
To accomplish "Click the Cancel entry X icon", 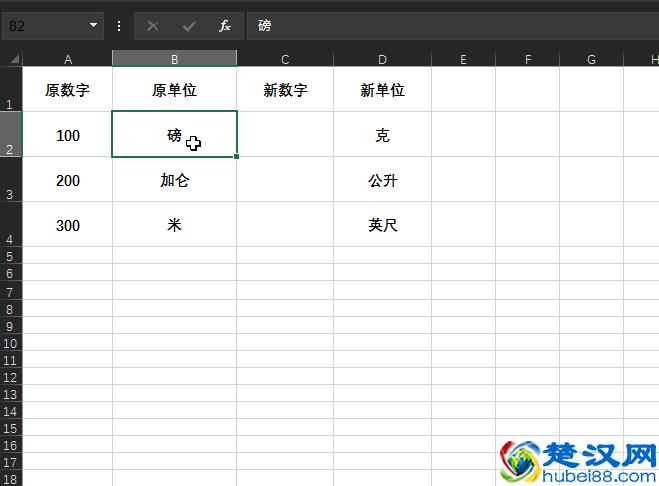I will 153,26.
